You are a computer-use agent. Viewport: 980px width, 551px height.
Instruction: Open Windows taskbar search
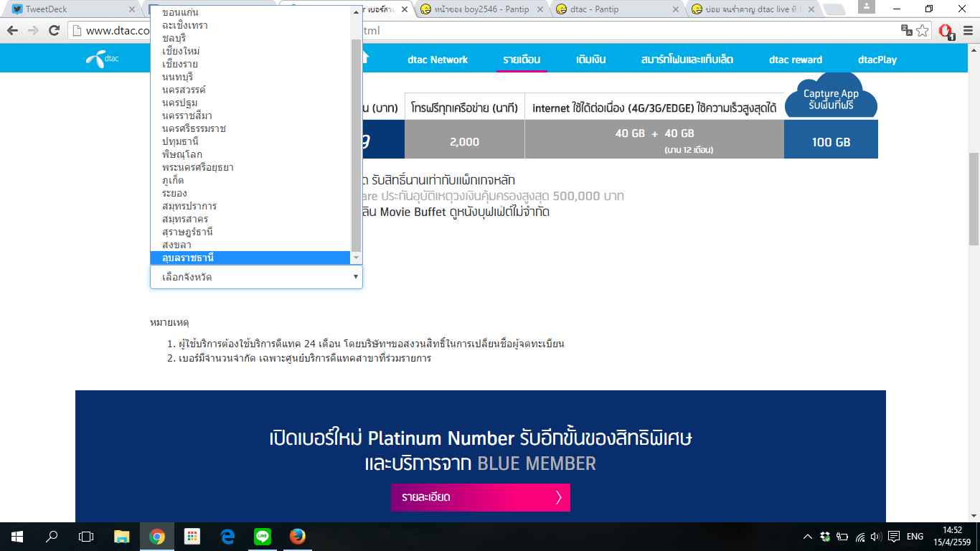click(x=52, y=536)
